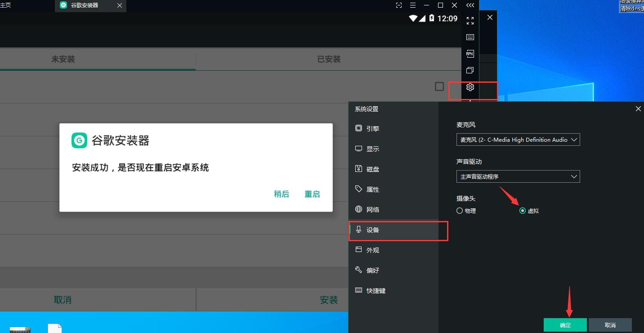644x333 pixels.
Task: Open the 显示 settings section
Action: coord(394,148)
